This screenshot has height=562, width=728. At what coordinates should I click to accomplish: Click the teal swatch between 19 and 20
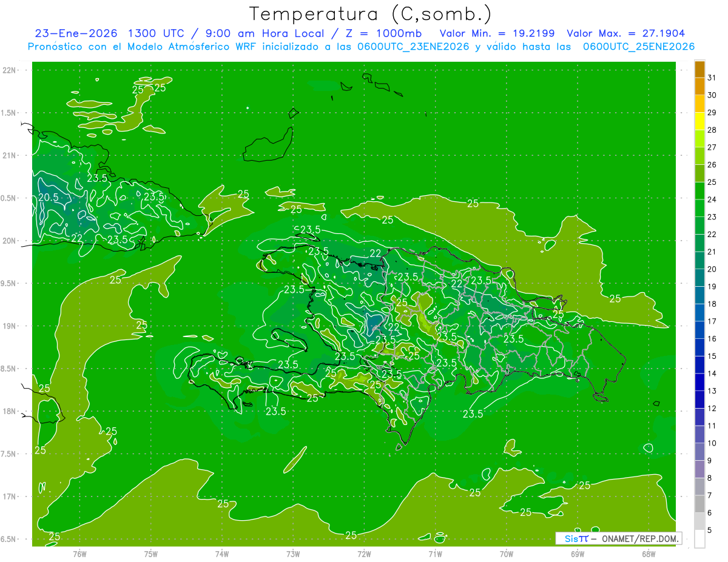[699, 278]
